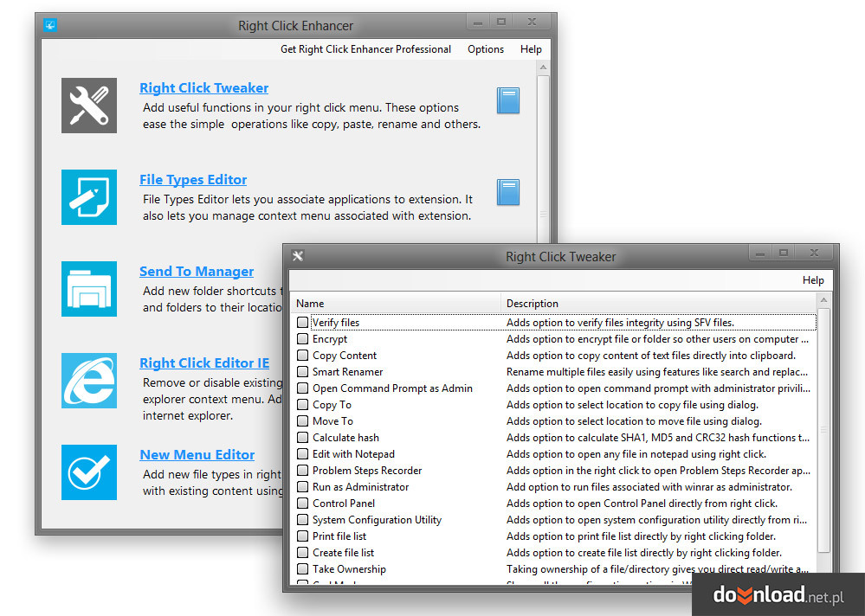The width and height of the screenshot is (865, 616).
Task: Open help book for File Types Editor
Action: tap(508, 192)
